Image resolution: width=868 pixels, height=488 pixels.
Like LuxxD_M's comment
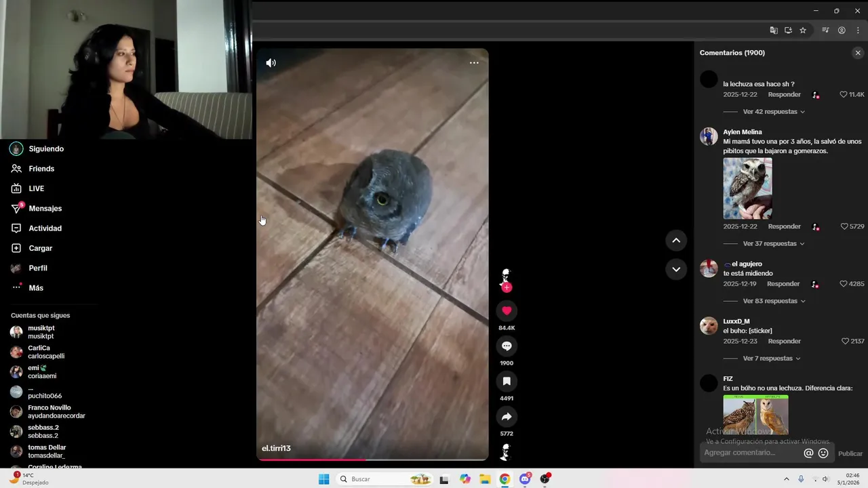[x=845, y=342]
